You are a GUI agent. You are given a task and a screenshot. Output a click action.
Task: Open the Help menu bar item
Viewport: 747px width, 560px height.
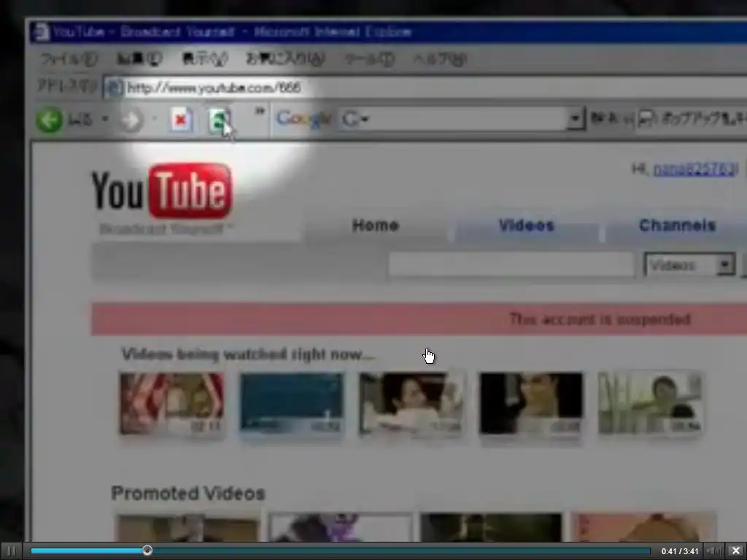click(x=439, y=59)
